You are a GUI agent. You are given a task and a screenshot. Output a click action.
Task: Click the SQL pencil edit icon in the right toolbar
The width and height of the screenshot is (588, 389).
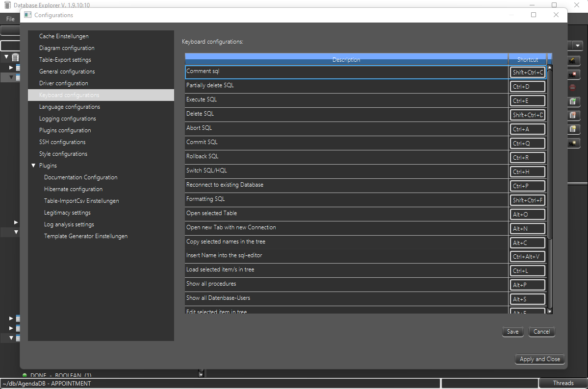coord(573,60)
